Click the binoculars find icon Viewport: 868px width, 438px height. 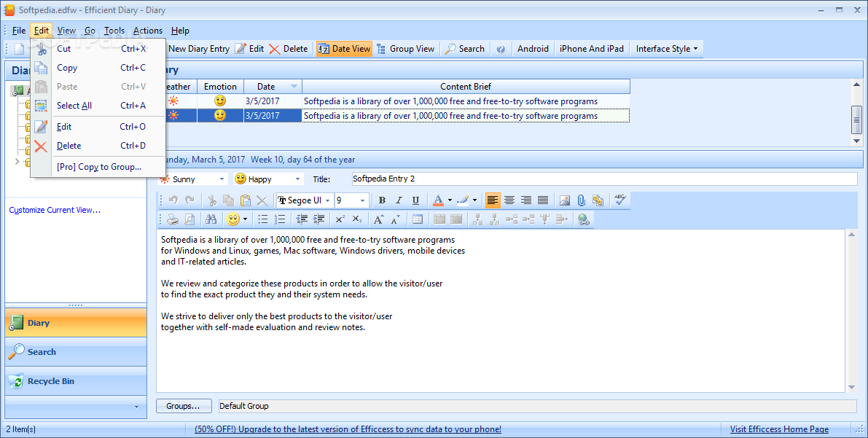[x=211, y=219]
